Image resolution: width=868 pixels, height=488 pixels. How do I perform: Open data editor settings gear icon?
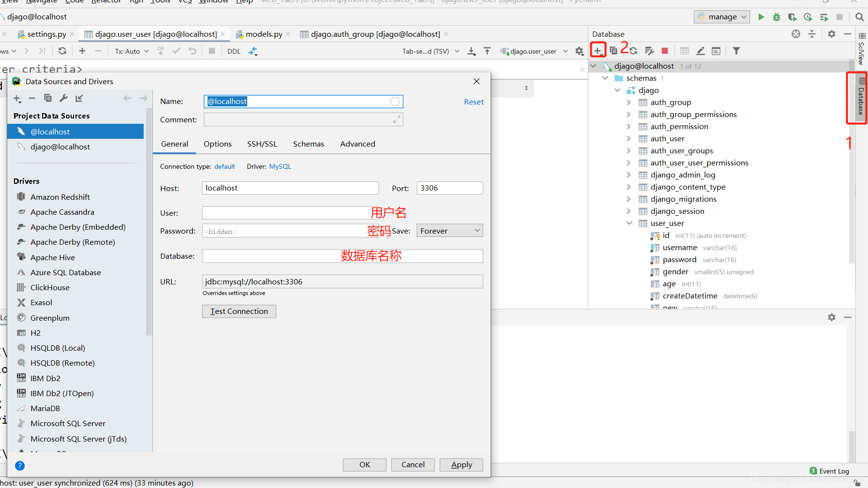click(579, 51)
